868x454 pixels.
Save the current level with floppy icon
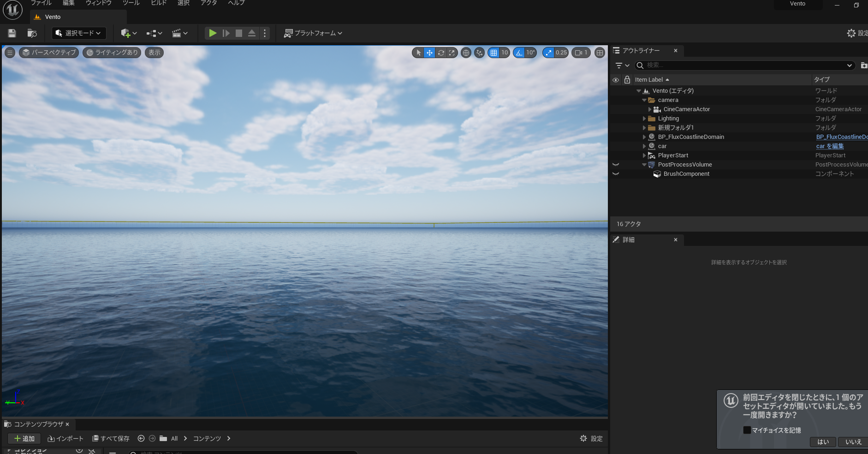pyautogui.click(x=12, y=33)
